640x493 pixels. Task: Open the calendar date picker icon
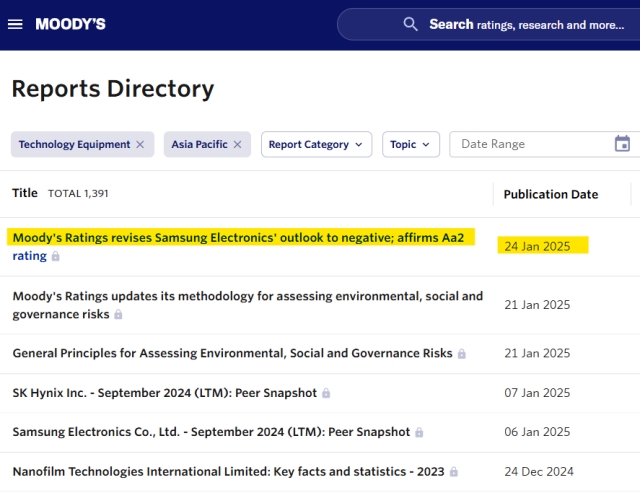622,144
